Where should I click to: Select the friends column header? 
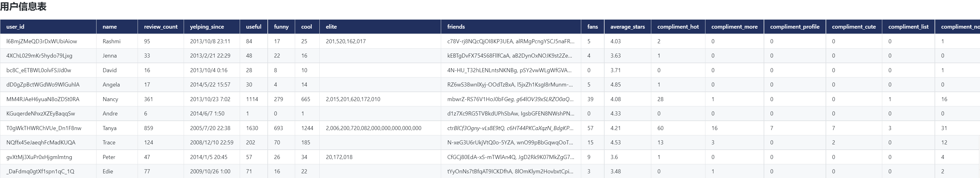tap(456, 27)
